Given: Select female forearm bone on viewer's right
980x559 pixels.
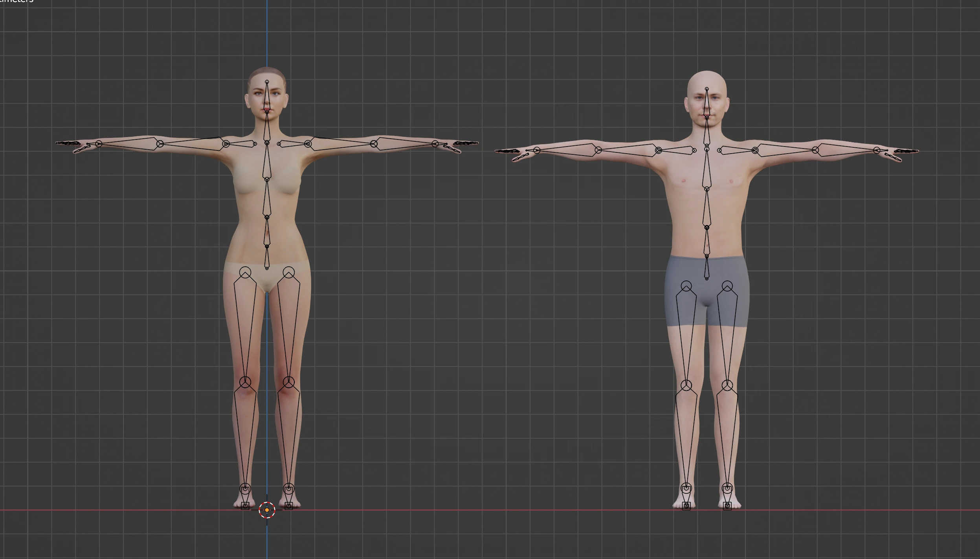Looking at the screenshot, I should click(404, 143).
